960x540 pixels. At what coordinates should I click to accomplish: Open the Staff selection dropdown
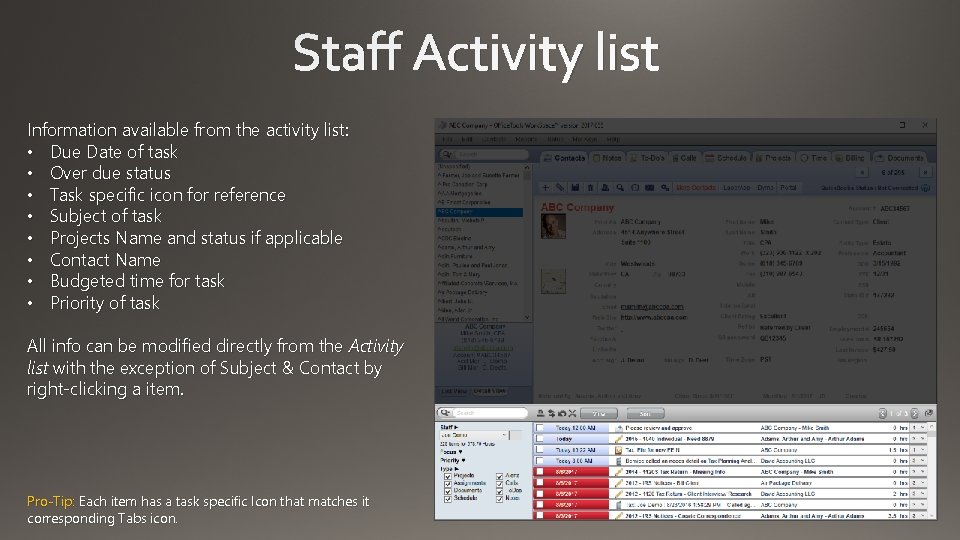[474, 435]
